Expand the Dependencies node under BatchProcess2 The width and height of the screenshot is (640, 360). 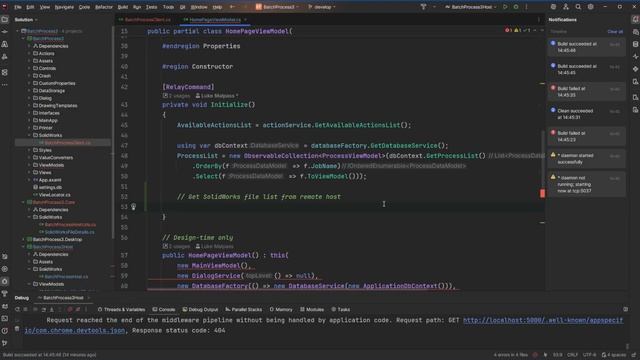(29, 46)
